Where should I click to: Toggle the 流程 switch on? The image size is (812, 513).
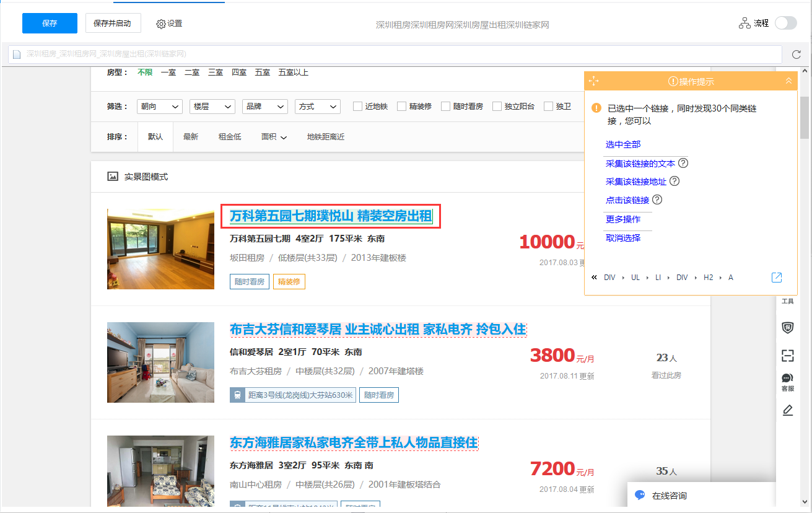point(786,23)
